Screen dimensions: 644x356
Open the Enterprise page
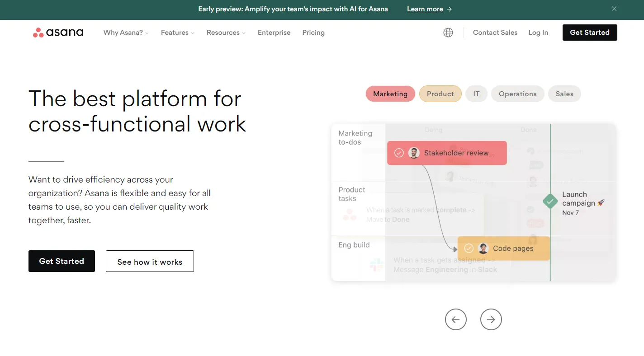click(x=274, y=33)
